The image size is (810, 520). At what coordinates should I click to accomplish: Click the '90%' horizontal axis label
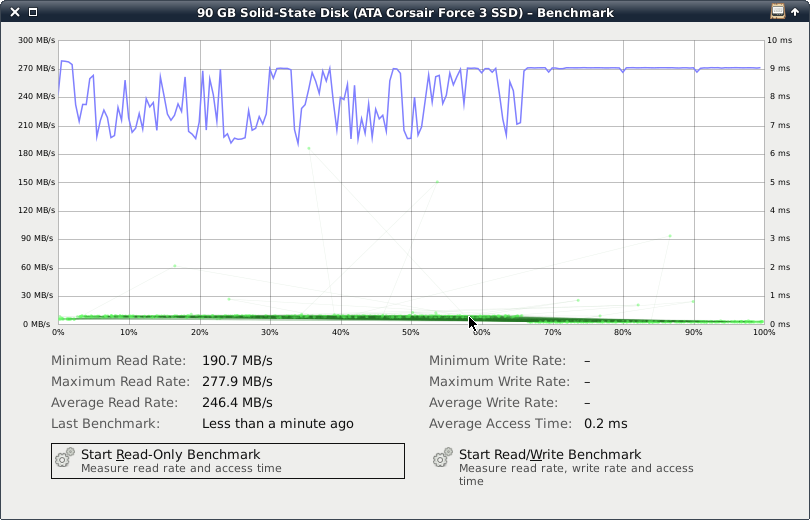693,333
